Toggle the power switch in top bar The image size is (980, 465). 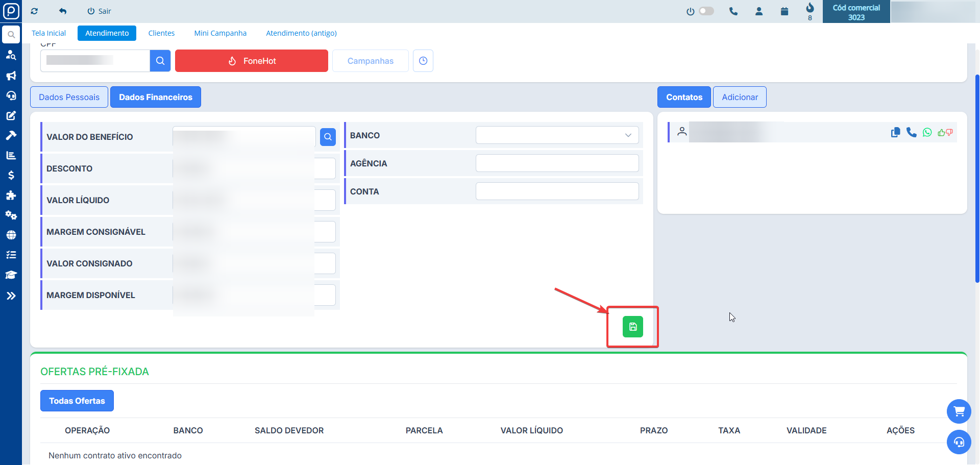[706, 11]
